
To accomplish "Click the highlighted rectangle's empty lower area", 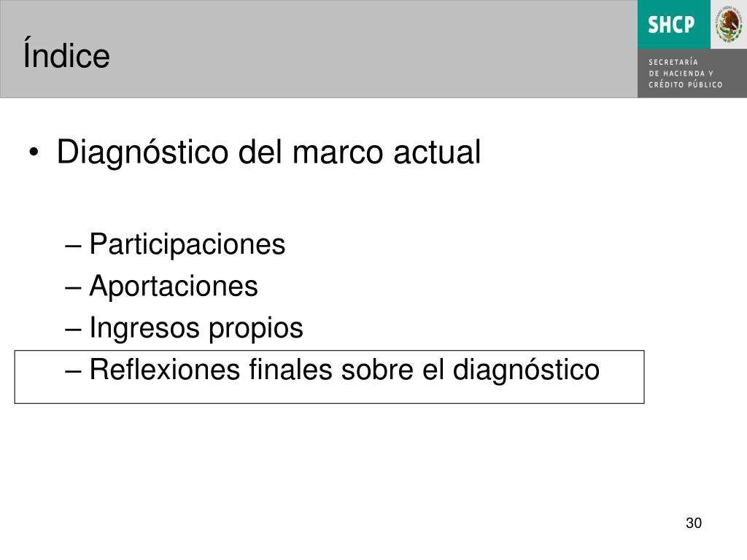I will [329, 394].
